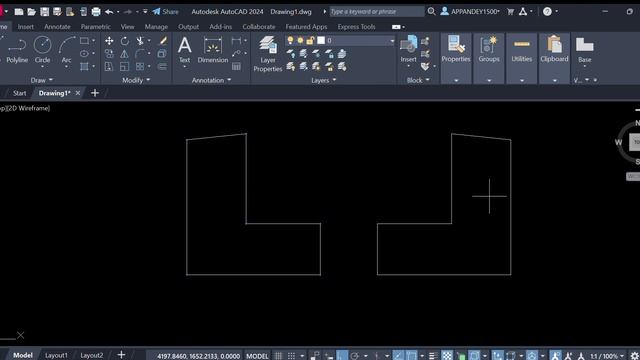Click the Plot printer icon
Image resolution: width=640 pixels, height=360 pixels.
96,12
